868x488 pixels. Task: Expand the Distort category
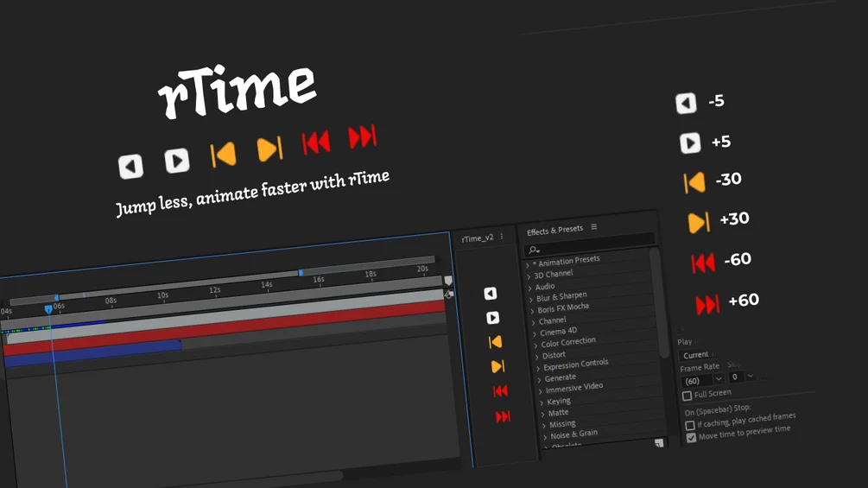(x=537, y=357)
